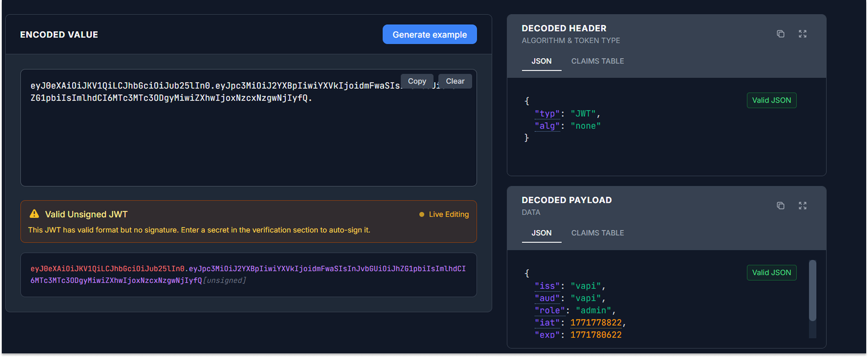Expand the Decoded Header panel to fullscreen
Viewport: 868px width, 357px height.
pos(802,34)
